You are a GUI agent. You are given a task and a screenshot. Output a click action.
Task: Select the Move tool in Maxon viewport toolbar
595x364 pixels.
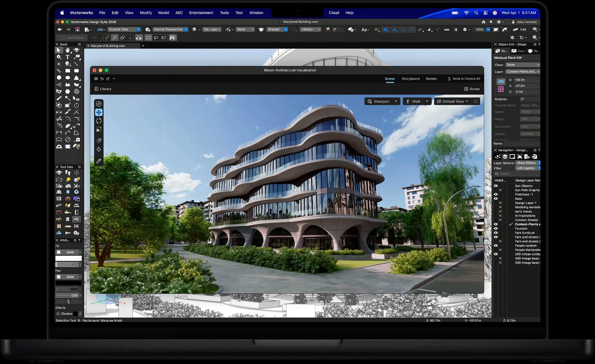pos(99,112)
